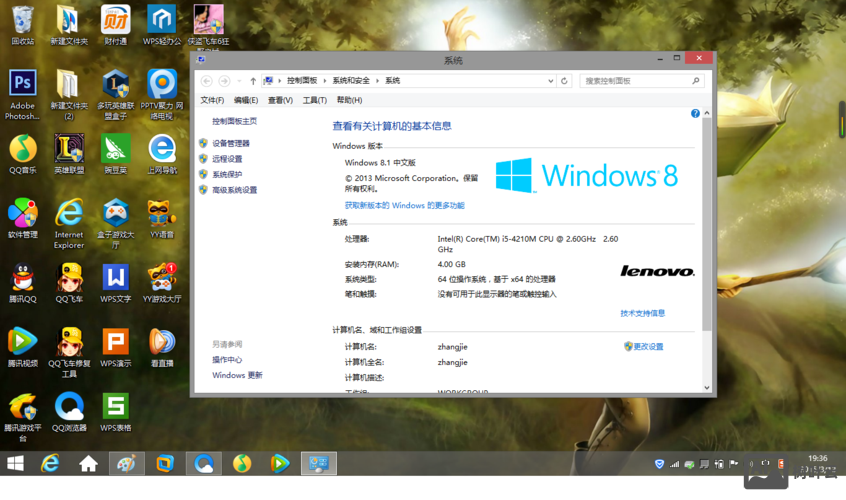Click the vertical scrollbar thumb in System window

[x=707, y=224]
